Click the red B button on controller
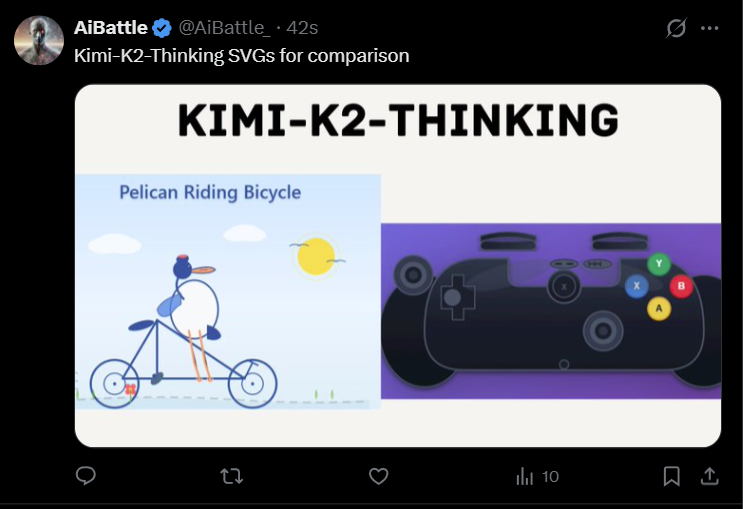Screen dimensions: 743x509 pos(681,287)
